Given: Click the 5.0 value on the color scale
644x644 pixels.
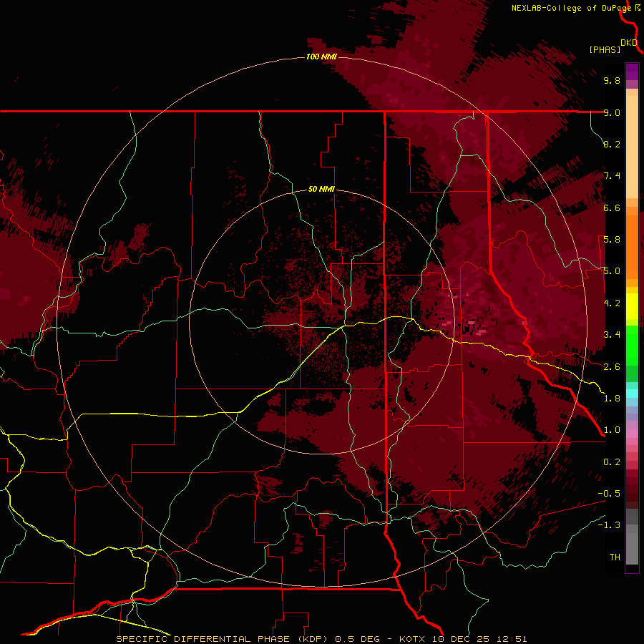Looking at the screenshot, I should pyautogui.click(x=612, y=271).
